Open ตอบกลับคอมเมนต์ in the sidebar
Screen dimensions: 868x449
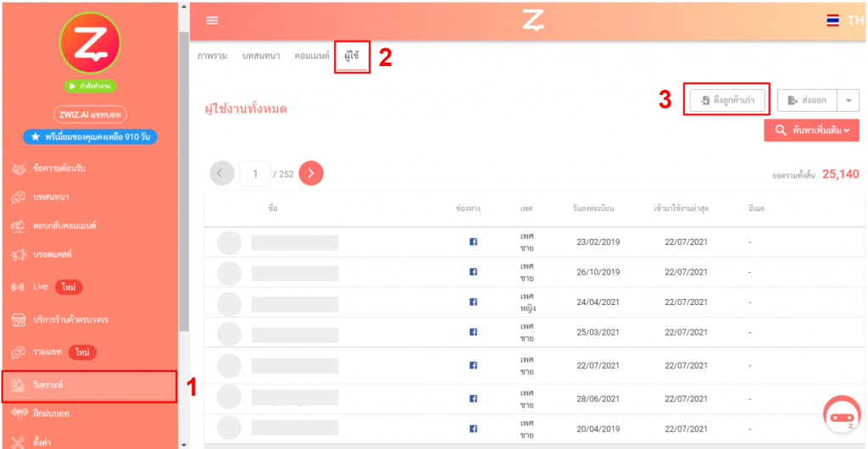[x=88, y=225]
